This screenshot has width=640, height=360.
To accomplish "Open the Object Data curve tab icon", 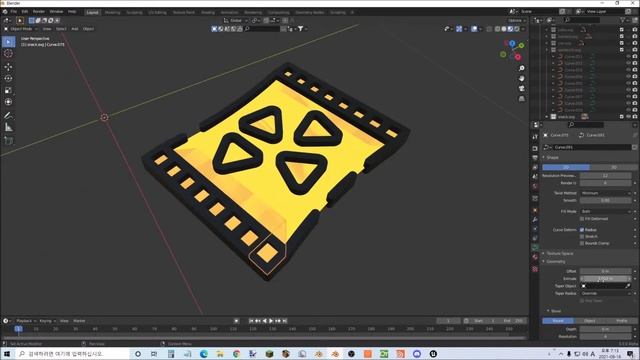I will click(x=535, y=247).
